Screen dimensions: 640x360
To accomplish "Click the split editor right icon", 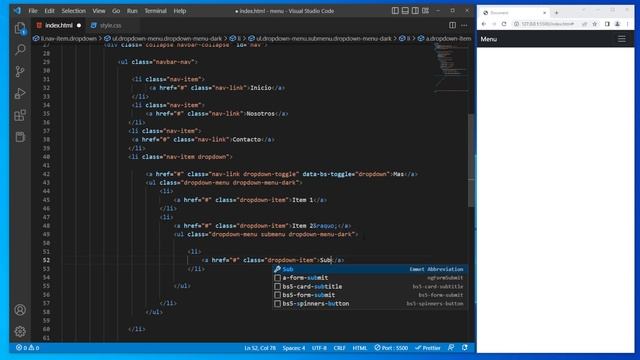I will pyautogui.click(x=452, y=25).
